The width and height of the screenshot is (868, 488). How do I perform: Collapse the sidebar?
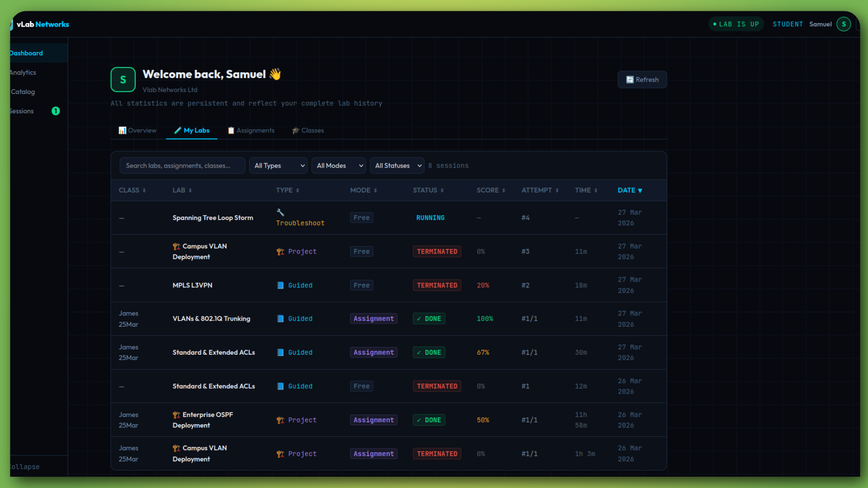coord(24,466)
